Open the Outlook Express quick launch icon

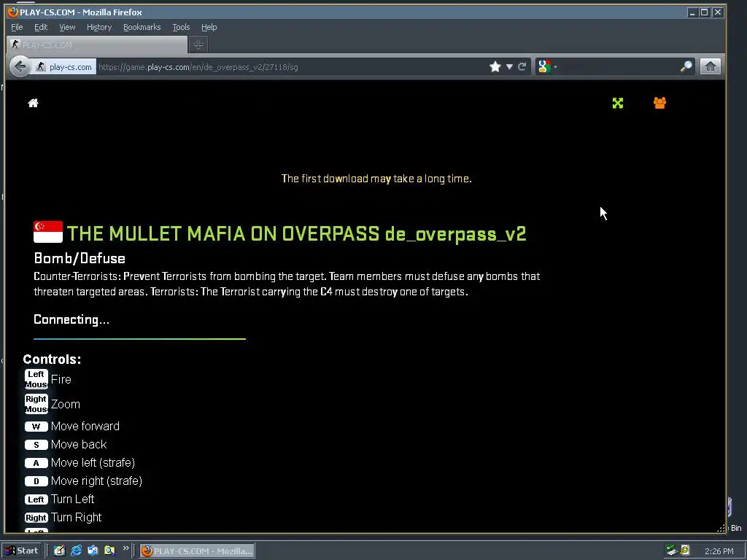click(93, 551)
